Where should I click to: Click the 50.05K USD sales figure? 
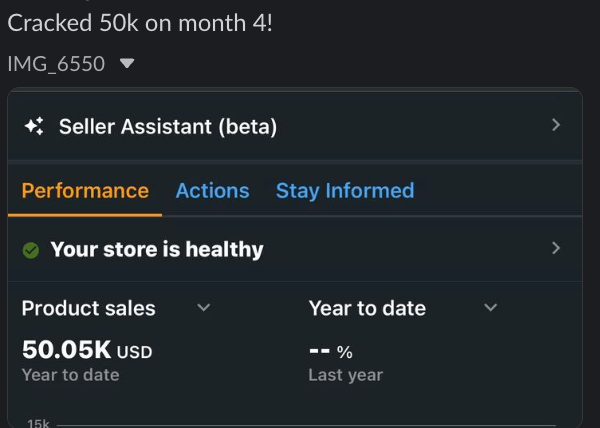coord(87,350)
